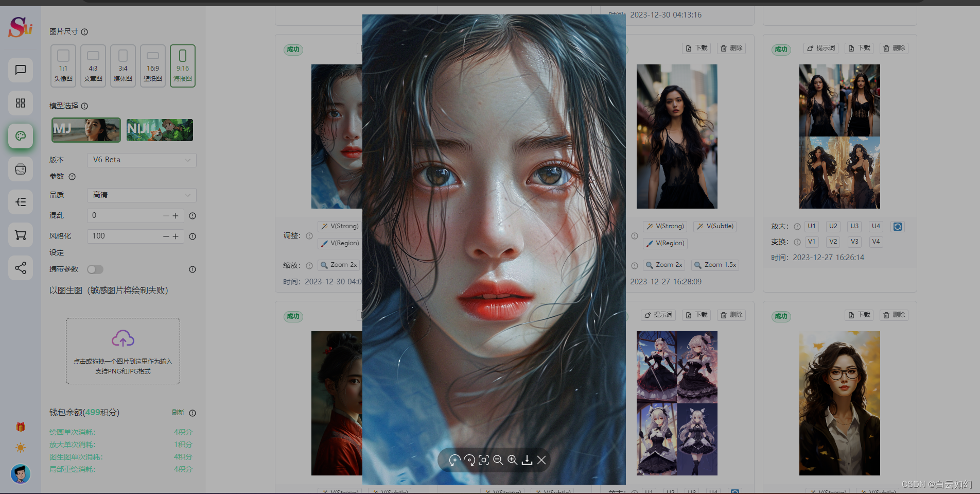Toggle the sun light-mode icon

(21, 448)
